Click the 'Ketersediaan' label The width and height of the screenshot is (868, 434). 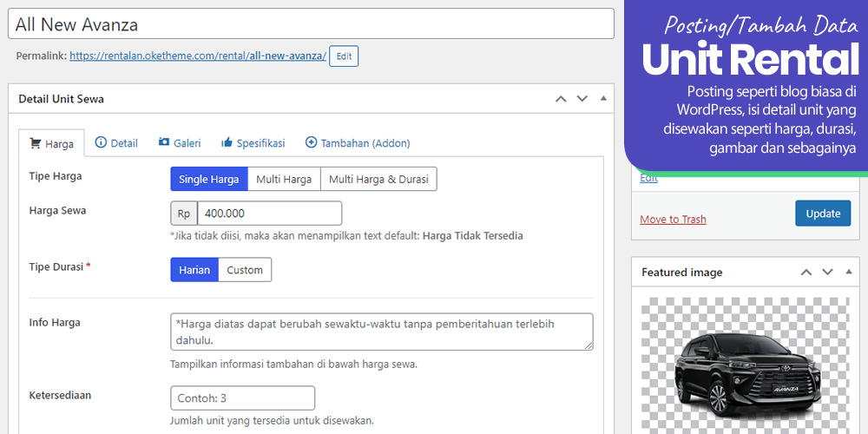[60, 395]
